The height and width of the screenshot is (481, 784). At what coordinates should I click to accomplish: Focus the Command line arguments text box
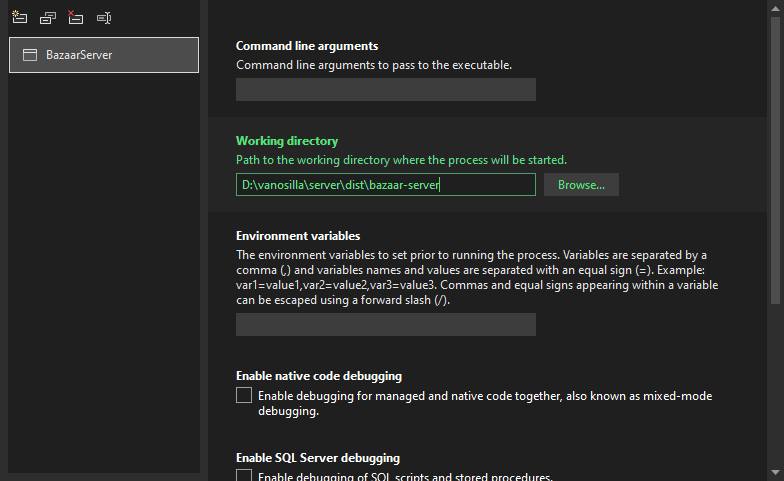click(x=385, y=90)
